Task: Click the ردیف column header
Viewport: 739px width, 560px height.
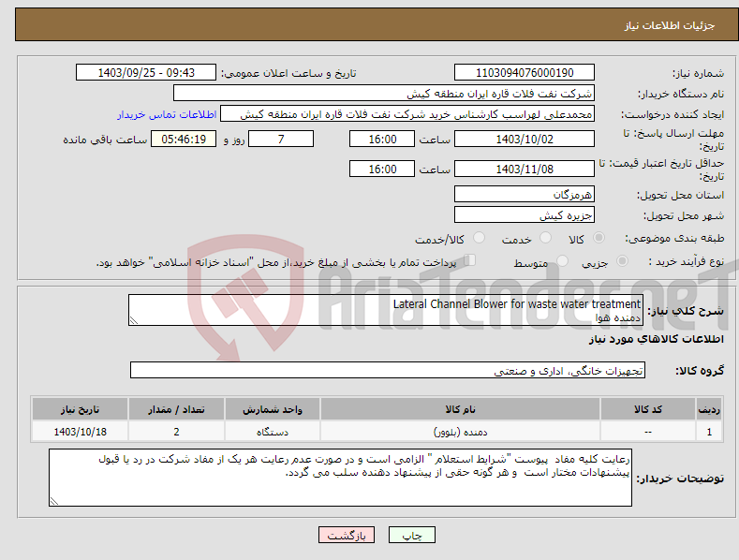Action: [x=709, y=409]
